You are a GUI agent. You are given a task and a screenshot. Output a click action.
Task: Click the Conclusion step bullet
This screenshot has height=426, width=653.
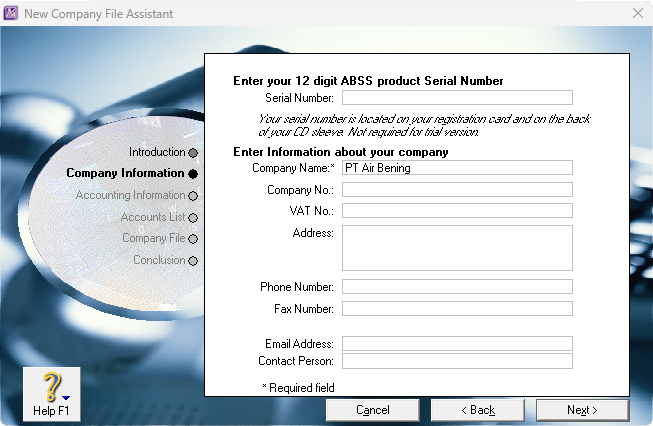(x=193, y=261)
